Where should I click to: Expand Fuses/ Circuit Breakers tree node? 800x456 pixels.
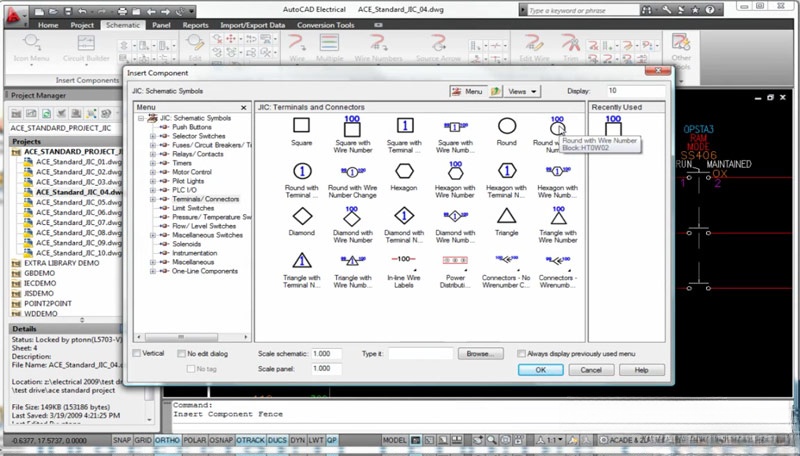[x=153, y=145]
